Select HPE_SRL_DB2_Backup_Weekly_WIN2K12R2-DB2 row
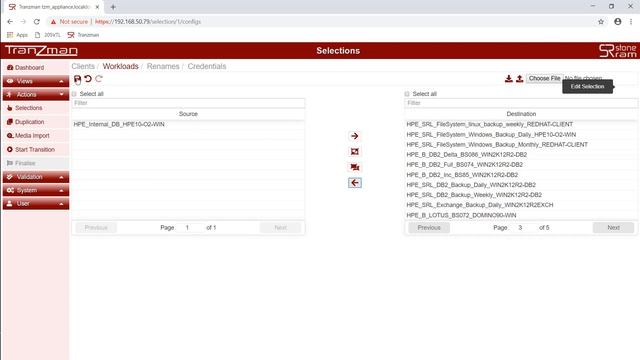The width and height of the screenshot is (640, 360). pyautogui.click(x=521, y=195)
